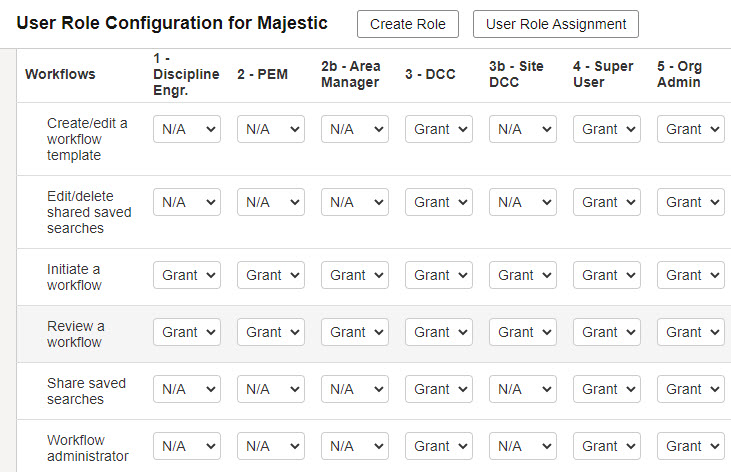Open Site DCC dropdown for Initiate a workflow
Image resolution: width=731 pixels, height=472 pixels.
[523, 275]
